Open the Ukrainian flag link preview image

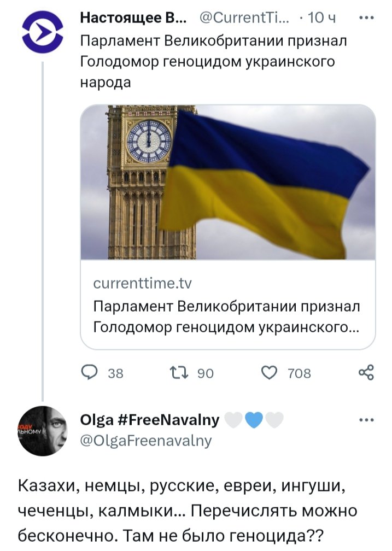click(228, 181)
